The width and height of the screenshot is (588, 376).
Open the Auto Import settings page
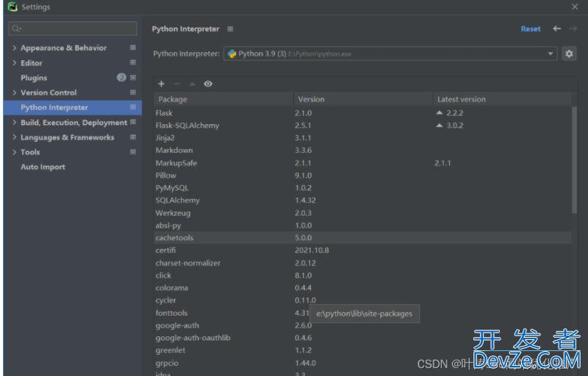point(43,167)
